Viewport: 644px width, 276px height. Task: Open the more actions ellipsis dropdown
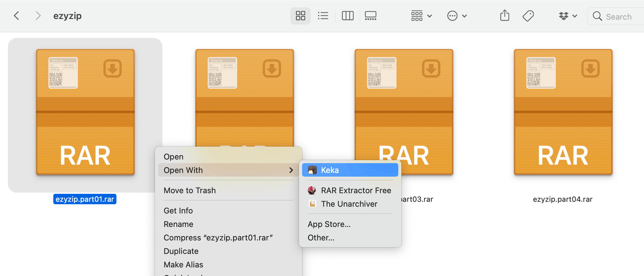pos(456,16)
